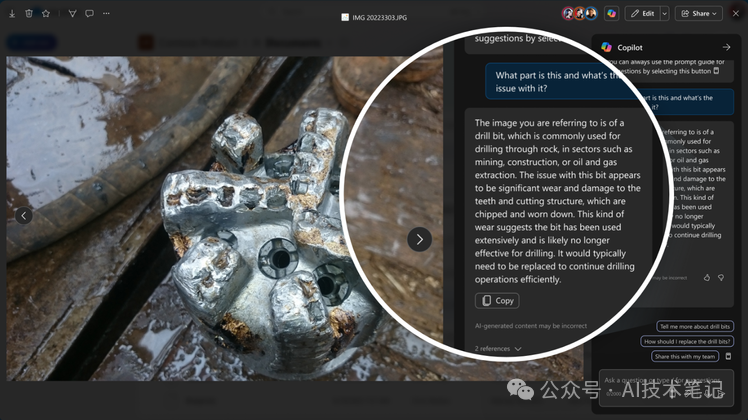The height and width of the screenshot is (420, 748).
Task: Click the first collaborator avatar
Action: point(568,14)
